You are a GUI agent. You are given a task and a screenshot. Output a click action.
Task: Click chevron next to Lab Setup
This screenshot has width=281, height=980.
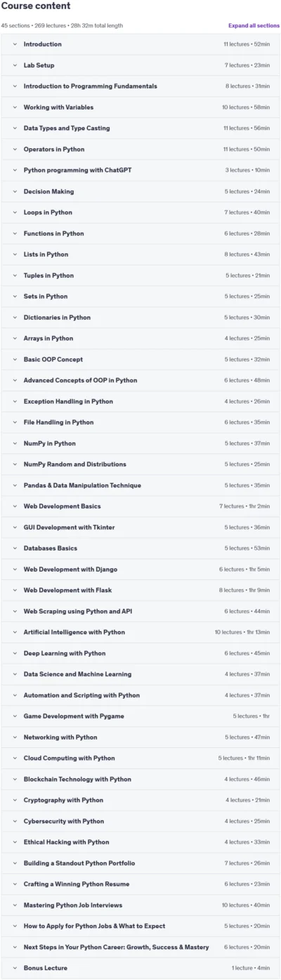click(14, 65)
